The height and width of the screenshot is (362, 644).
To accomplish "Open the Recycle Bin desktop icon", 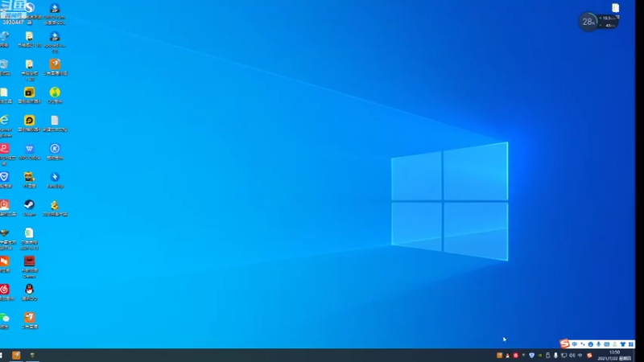I will 4,64.
